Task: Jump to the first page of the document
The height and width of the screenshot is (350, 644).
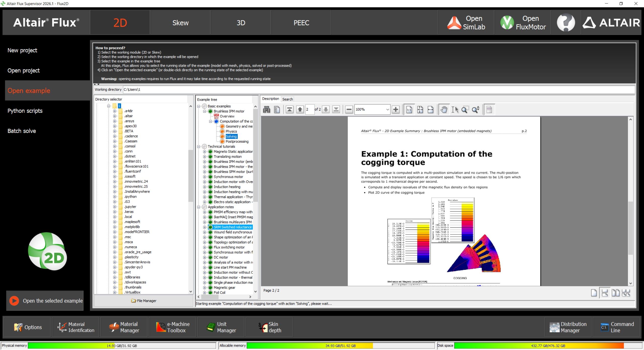Action: [x=290, y=110]
